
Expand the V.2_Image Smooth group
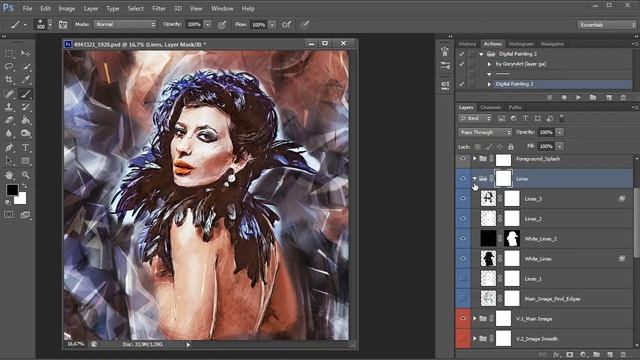coord(475,339)
